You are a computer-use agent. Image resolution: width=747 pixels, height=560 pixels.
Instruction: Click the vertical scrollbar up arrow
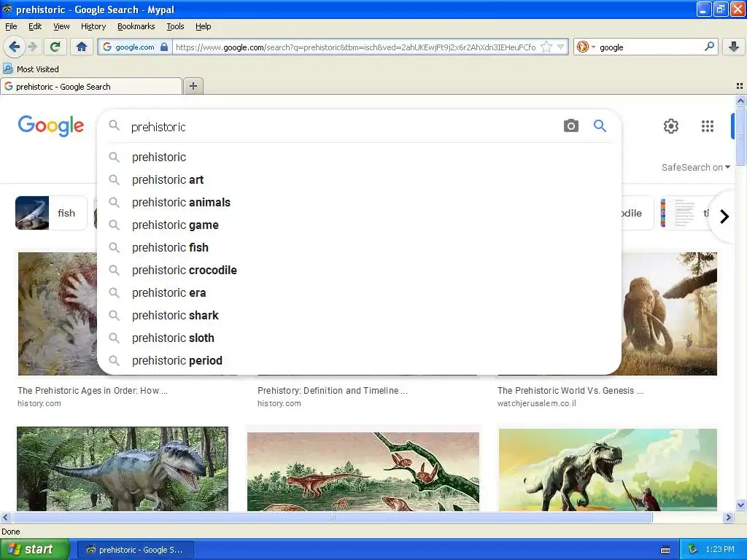(740, 101)
